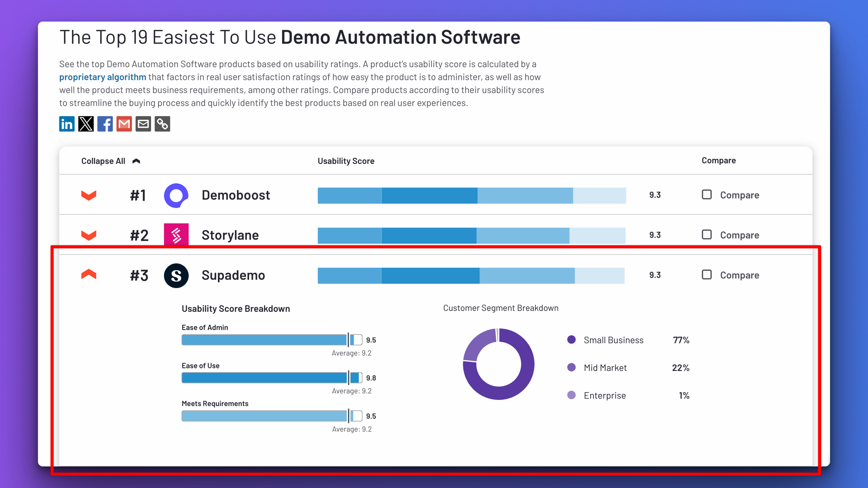Screen dimensions: 868x488
Task: Click the page title heading
Action: (289, 38)
